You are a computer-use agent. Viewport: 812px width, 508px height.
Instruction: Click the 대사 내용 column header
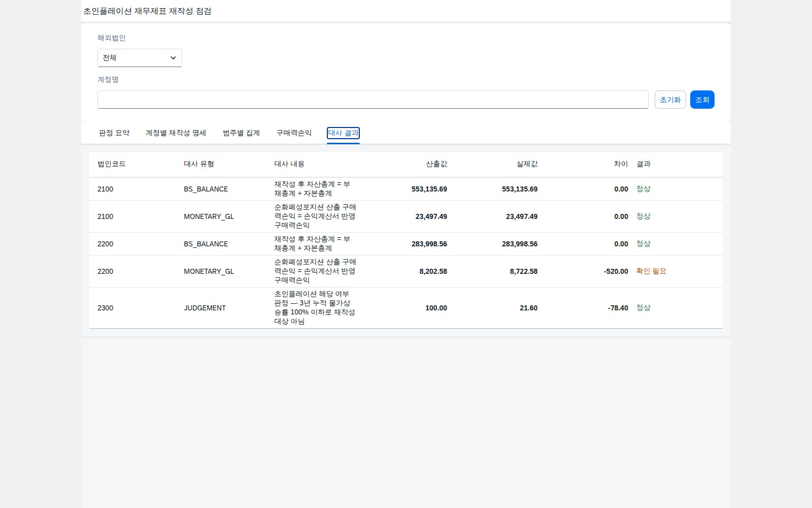click(289, 164)
